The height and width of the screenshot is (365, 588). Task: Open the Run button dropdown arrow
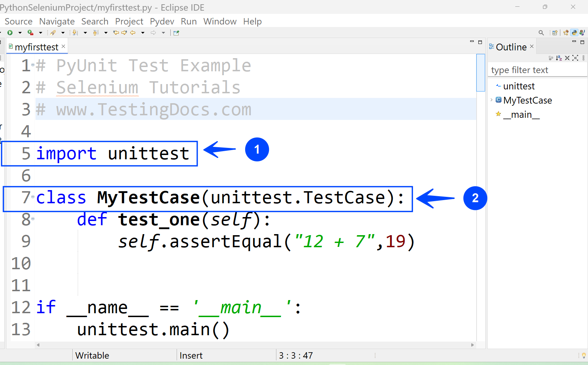(20, 33)
